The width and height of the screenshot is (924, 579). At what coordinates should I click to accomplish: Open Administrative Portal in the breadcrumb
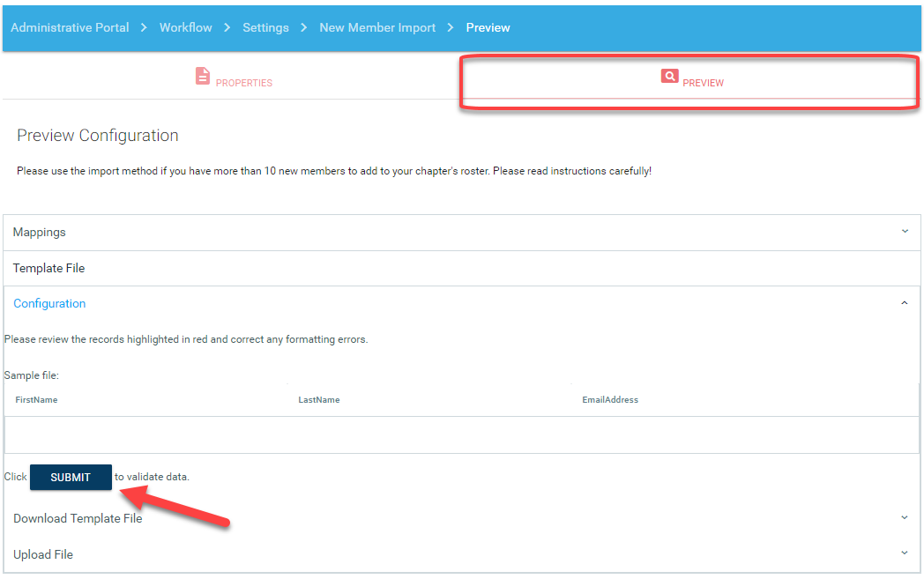(x=70, y=27)
